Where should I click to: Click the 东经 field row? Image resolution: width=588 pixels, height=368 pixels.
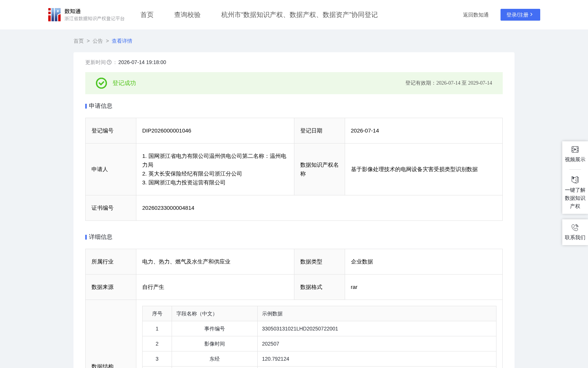[319, 359]
